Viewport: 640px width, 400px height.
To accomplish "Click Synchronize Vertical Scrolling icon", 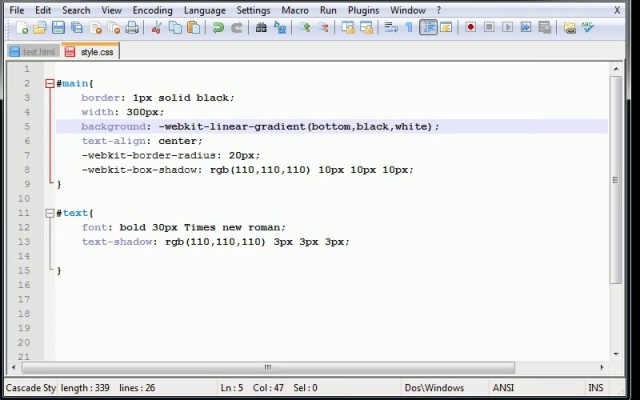I will [348, 27].
